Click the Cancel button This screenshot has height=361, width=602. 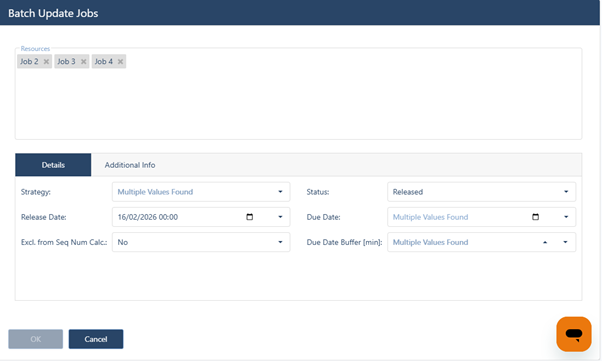coord(96,339)
